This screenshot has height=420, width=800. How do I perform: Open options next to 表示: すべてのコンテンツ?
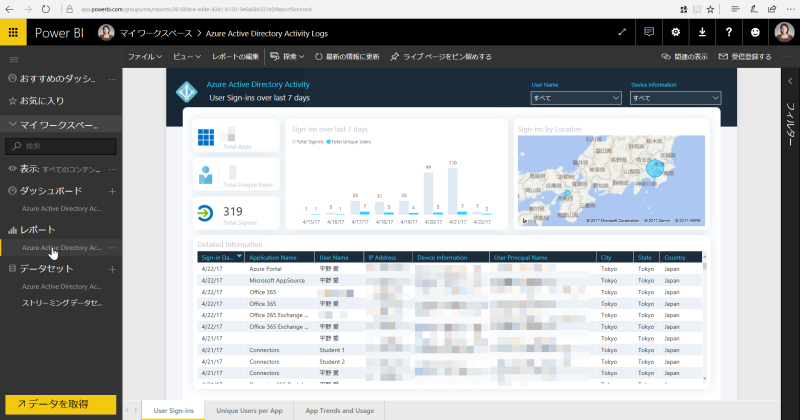coord(112,169)
